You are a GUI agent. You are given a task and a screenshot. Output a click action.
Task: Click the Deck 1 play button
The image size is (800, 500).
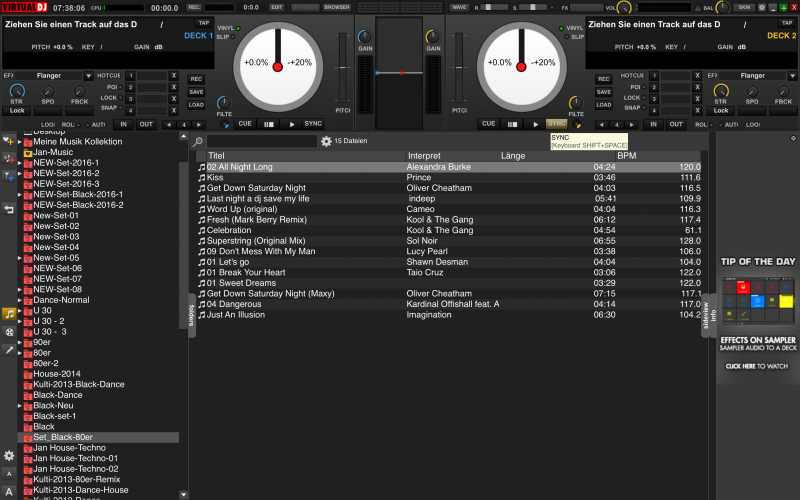[291, 124]
